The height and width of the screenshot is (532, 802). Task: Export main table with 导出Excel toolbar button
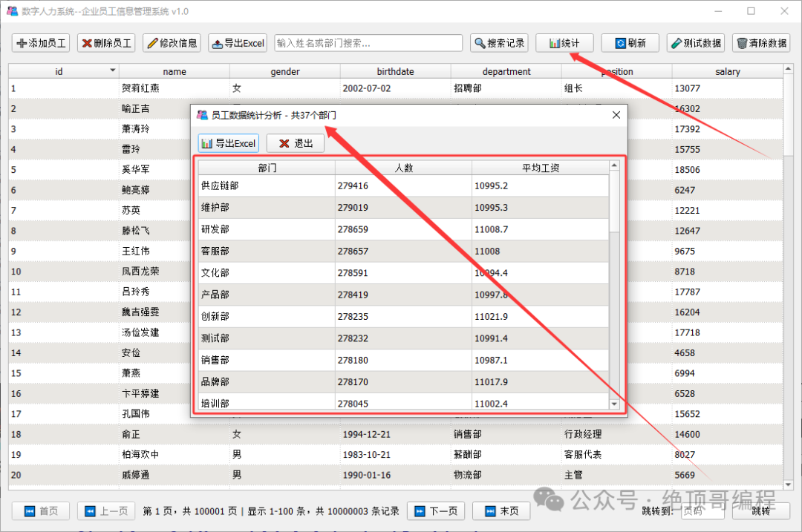238,44
